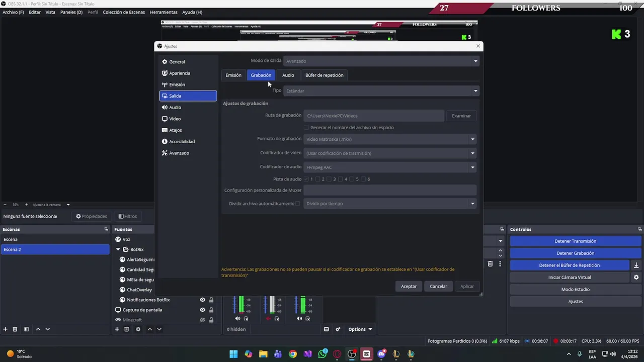Enable audio track 2 checkbox
The height and width of the screenshot is (362, 644).
pyautogui.click(x=318, y=179)
